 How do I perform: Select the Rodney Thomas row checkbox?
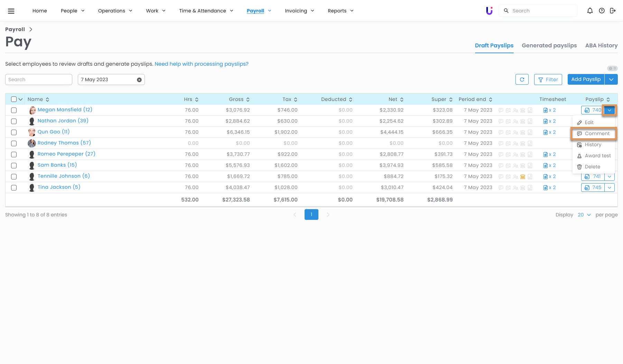click(x=14, y=143)
